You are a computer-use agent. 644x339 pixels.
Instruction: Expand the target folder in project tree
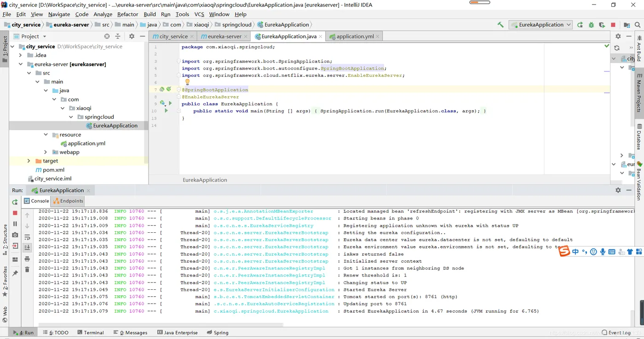pos(29,161)
